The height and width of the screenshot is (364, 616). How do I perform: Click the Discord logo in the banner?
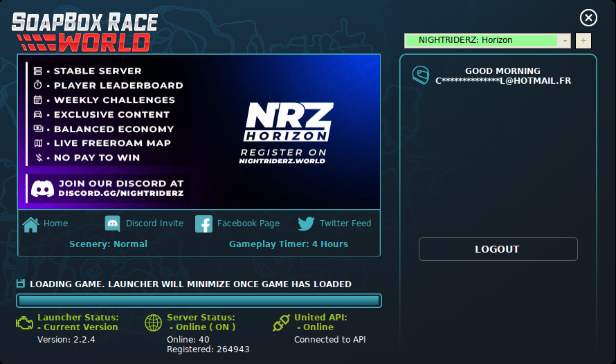pyautogui.click(x=42, y=188)
